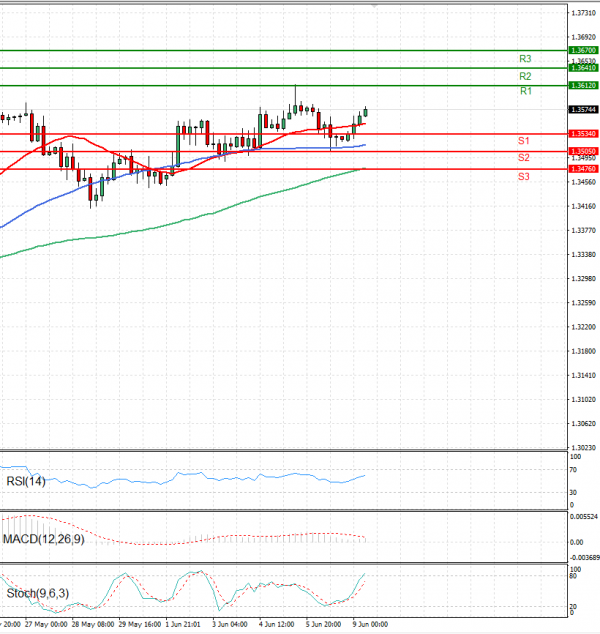Select the current price tag 1.35744

click(x=583, y=110)
